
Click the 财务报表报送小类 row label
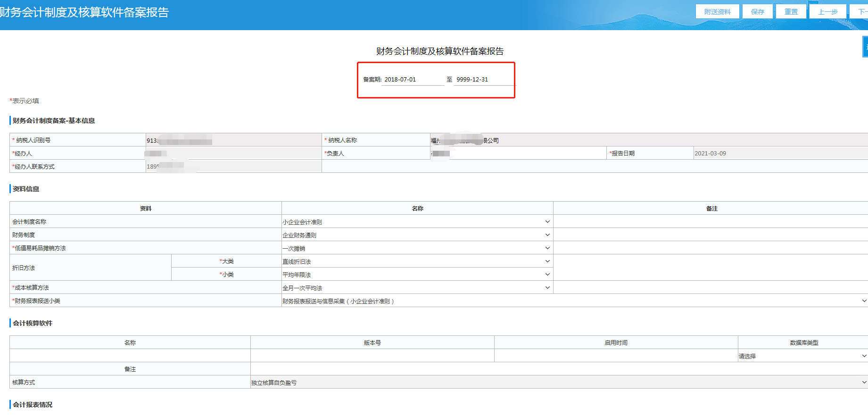click(37, 301)
